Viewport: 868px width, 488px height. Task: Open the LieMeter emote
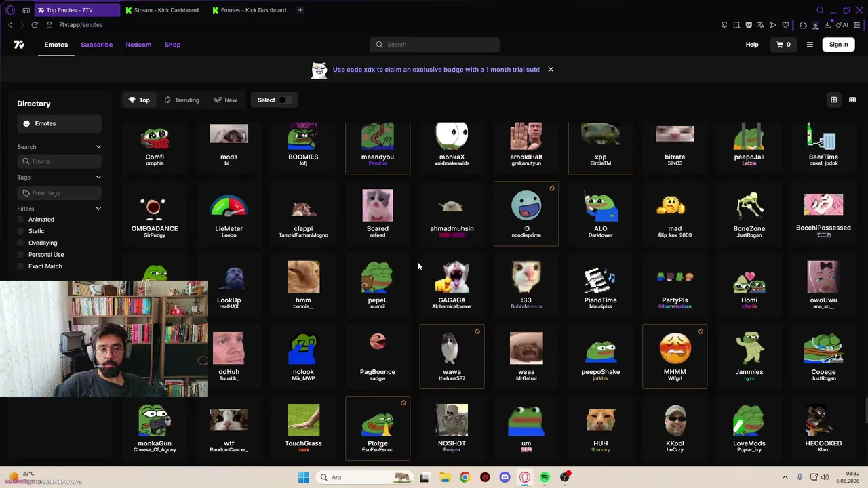coord(229,213)
